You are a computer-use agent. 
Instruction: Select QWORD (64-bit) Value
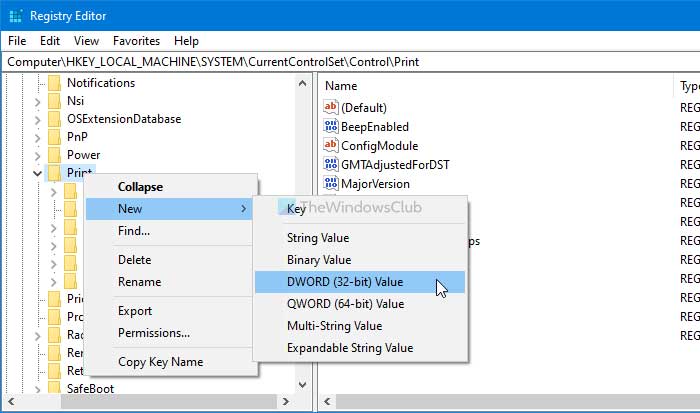click(x=360, y=304)
